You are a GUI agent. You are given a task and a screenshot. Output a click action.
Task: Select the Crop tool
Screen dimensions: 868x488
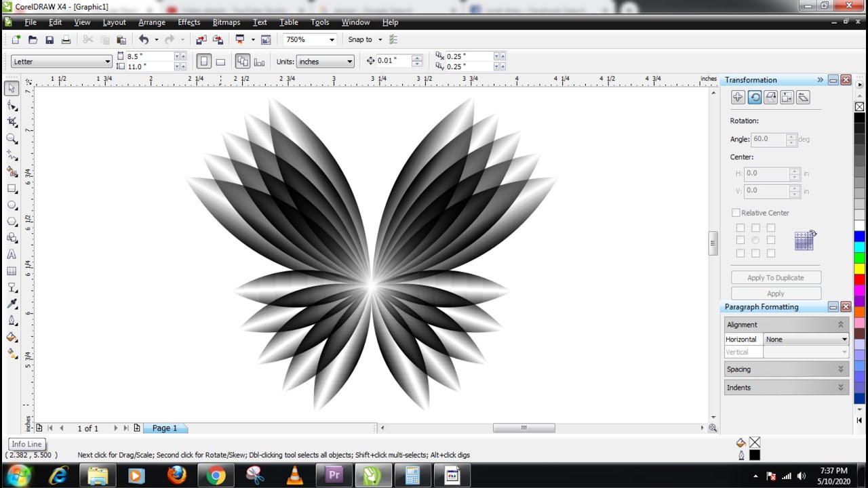point(12,122)
